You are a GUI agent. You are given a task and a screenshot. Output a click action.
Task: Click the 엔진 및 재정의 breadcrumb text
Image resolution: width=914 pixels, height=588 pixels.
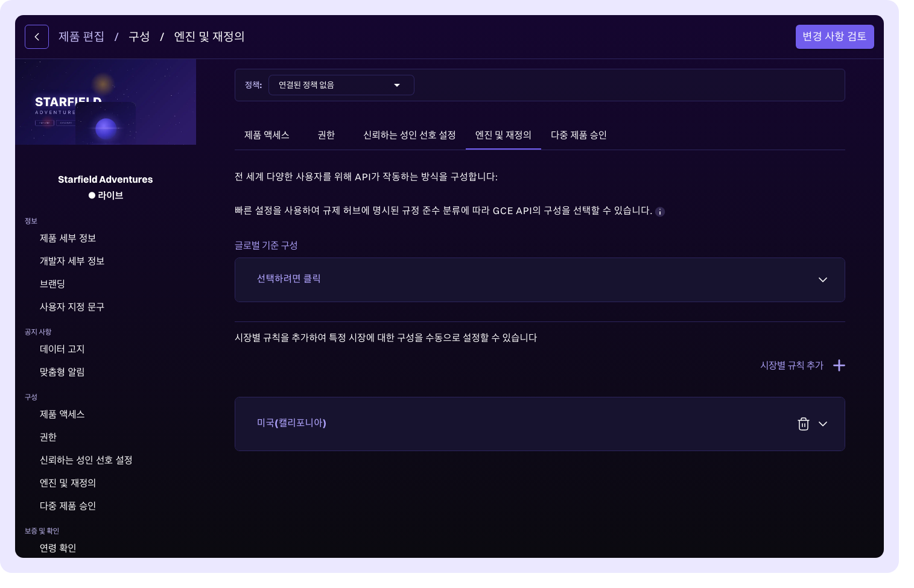(x=209, y=37)
